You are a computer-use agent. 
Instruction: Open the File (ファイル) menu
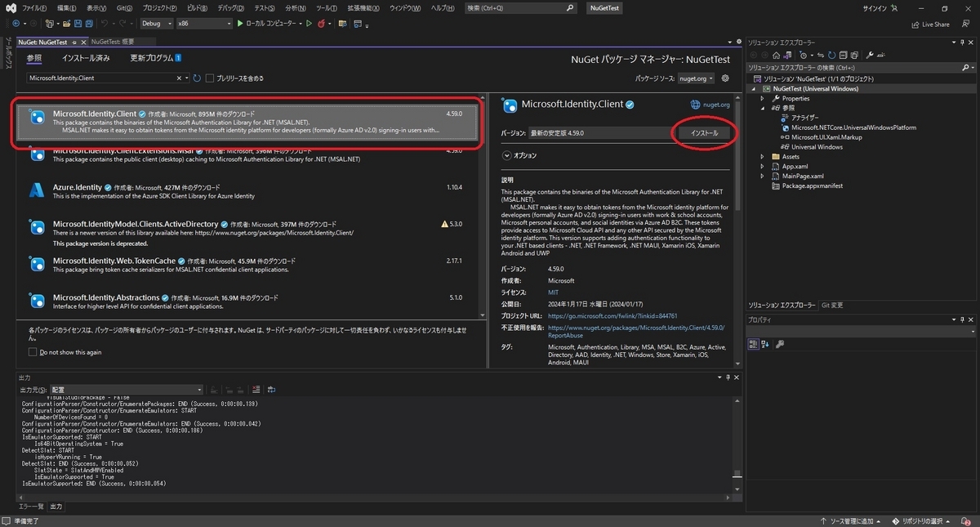(33, 7)
